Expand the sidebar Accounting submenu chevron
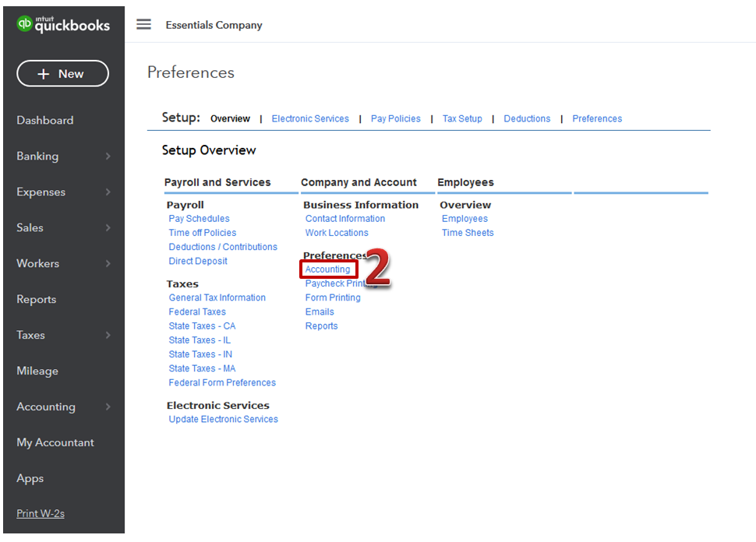This screenshot has width=756, height=542. 108,406
